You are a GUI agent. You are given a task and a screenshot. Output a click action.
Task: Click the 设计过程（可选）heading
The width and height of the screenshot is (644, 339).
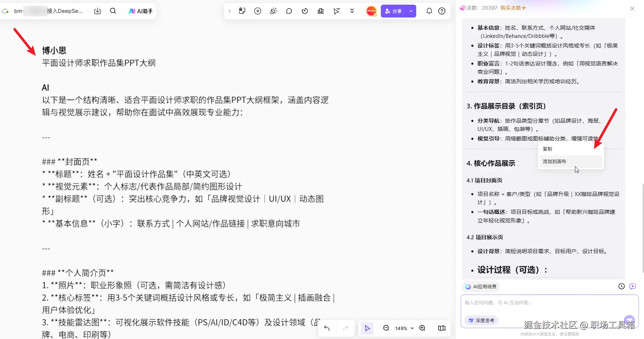(512, 270)
